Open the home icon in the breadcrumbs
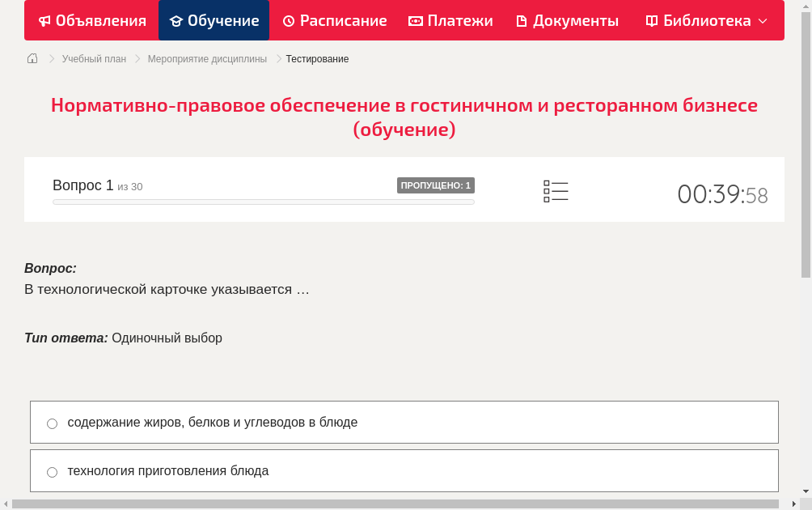This screenshot has height=510, width=812. pyautogui.click(x=32, y=58)
